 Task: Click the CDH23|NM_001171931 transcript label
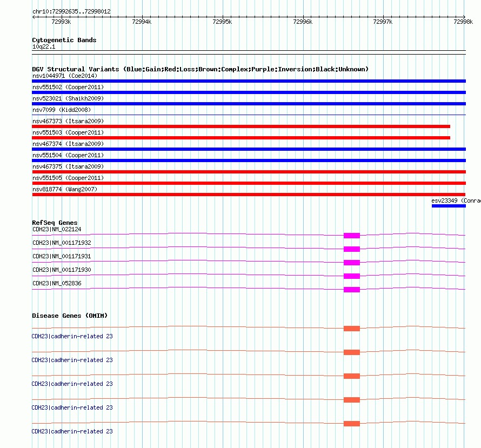62,256
